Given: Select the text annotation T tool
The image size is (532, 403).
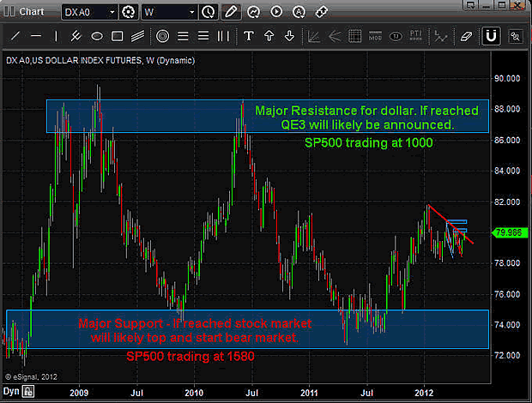Looking at the screenshot, I should (x=249, y=36).
